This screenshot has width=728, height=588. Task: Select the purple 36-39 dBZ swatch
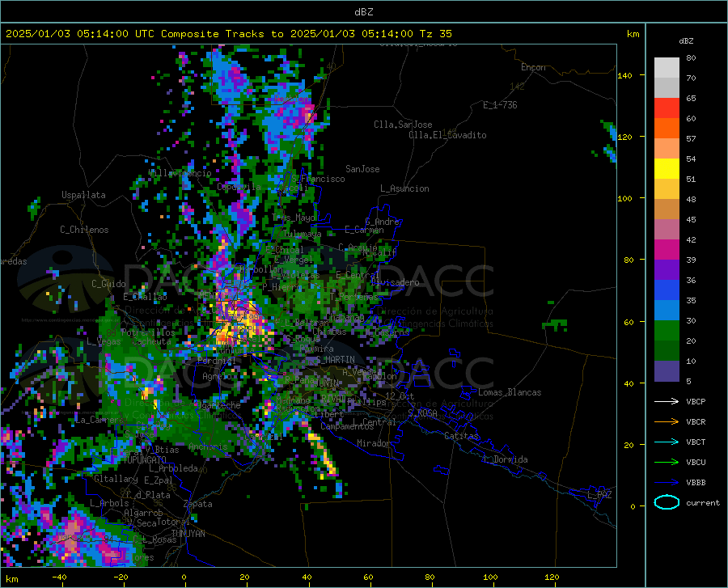pyautogui.click(x=667, y=270)
